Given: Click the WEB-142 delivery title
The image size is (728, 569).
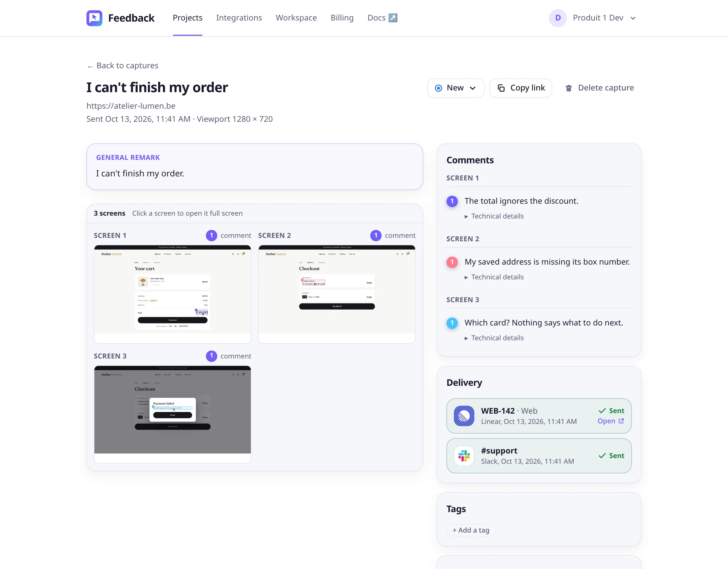Looking at the screenshot, I should pyautogui.click(x=498, y=411).
